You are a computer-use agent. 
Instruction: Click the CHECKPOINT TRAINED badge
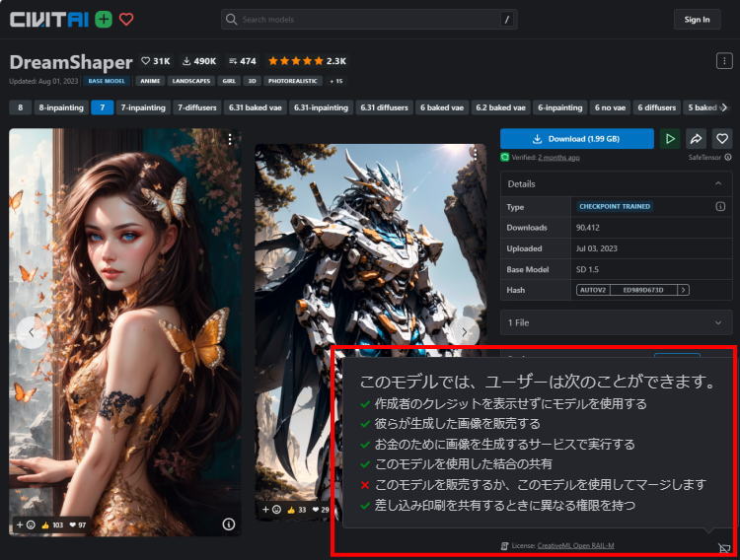[615, 207]
